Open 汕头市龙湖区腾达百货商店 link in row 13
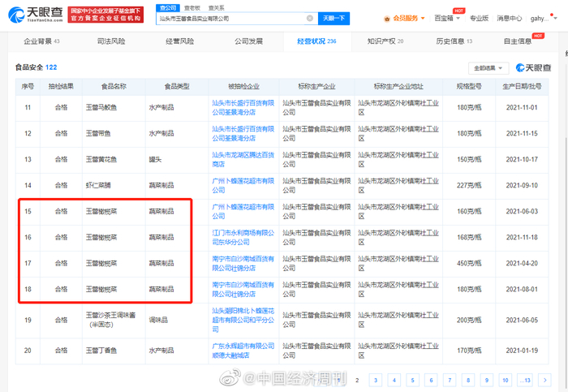Image resolution: width=568 pixels, height=392 pixels. pos(243,159)
